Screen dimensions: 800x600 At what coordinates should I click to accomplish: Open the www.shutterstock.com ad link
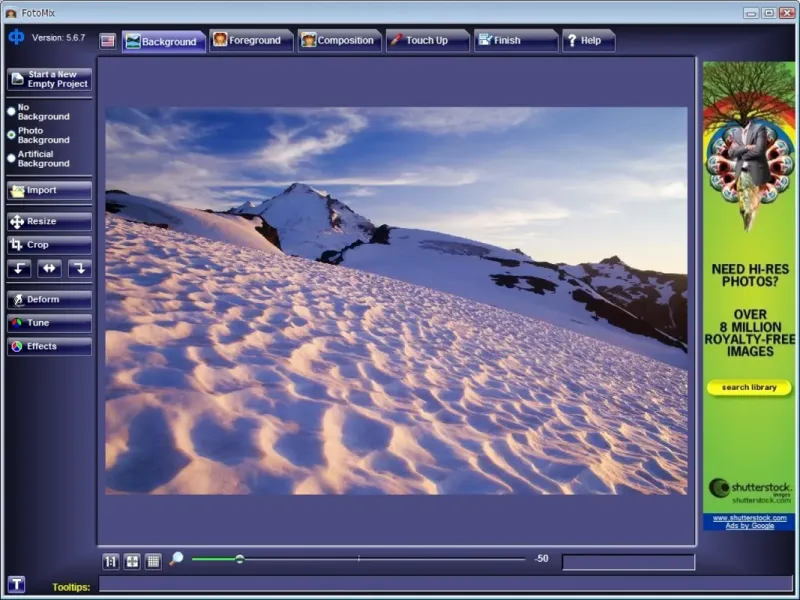tap(747, 518)
